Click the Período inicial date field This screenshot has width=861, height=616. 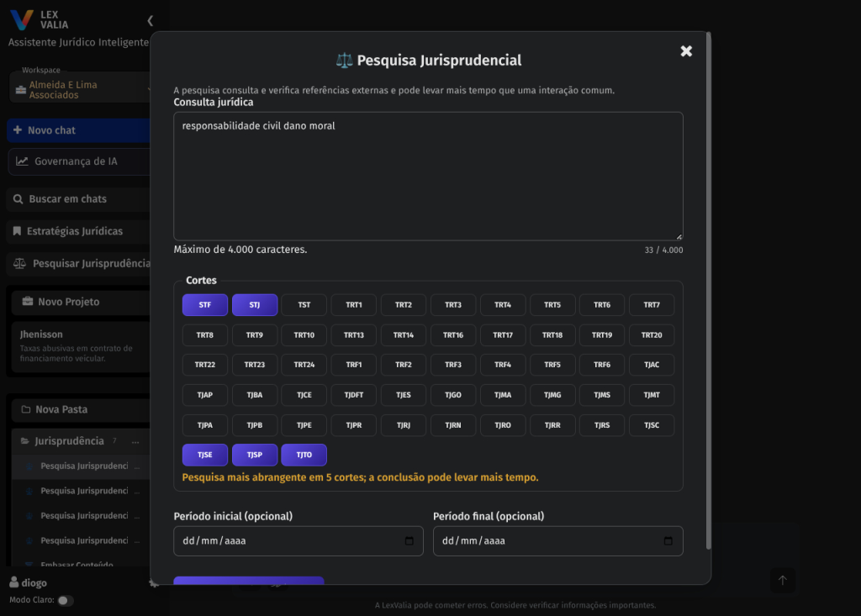click(x=298, y=540)
